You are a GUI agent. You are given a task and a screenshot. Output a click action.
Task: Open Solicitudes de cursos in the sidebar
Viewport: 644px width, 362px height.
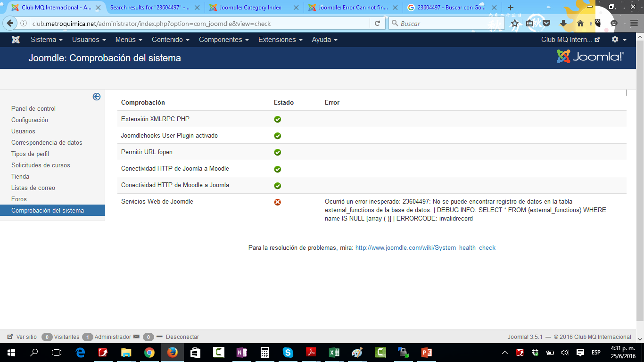[41, 165]
